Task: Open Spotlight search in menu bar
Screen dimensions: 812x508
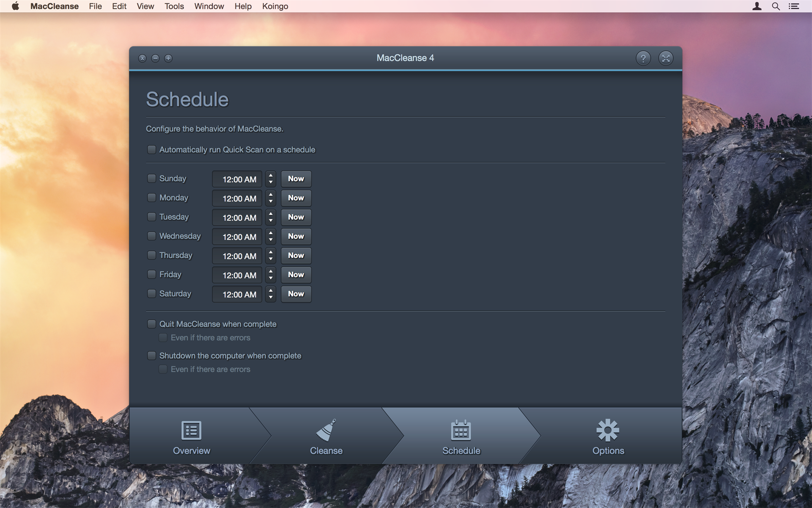Action: (x=776, y=6)
